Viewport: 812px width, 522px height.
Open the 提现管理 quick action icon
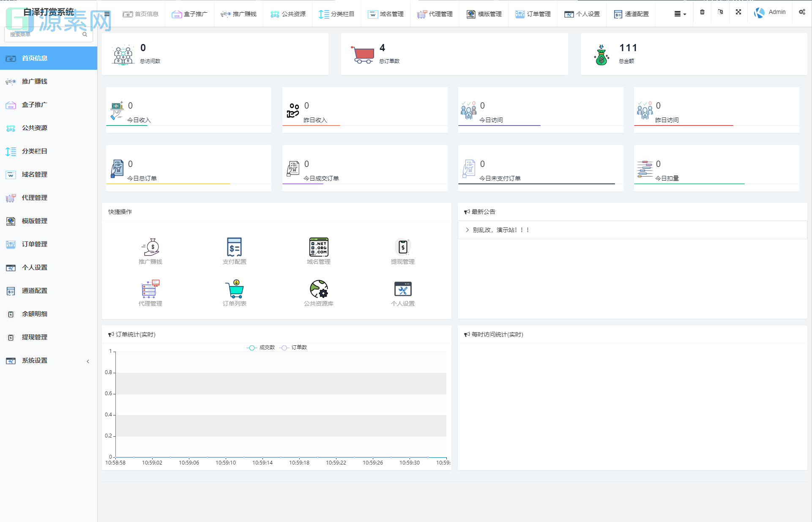[x=402, y=247]
